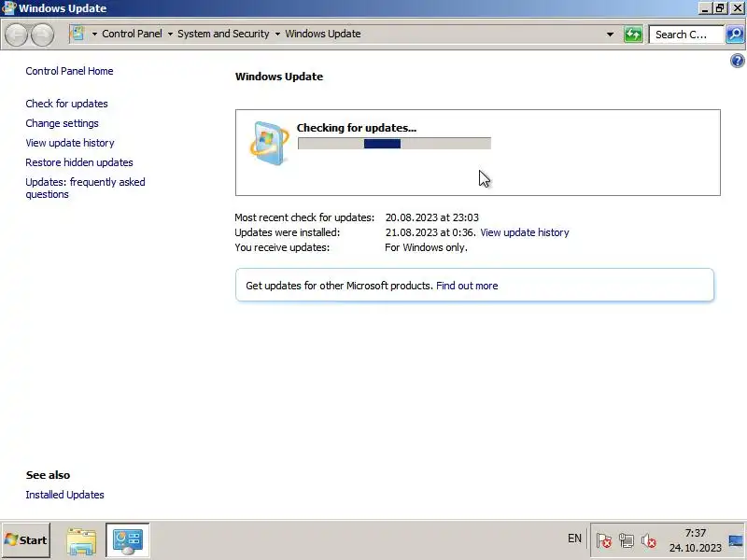The image size is (747, 560).
Task: Click the EN language indicator in taskbar
Action: coord(574,539)
